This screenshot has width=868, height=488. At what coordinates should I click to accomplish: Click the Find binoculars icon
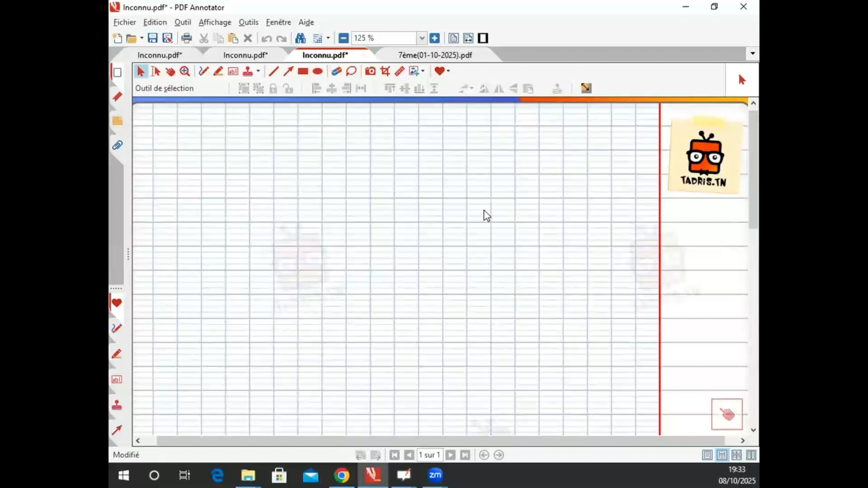300,38
